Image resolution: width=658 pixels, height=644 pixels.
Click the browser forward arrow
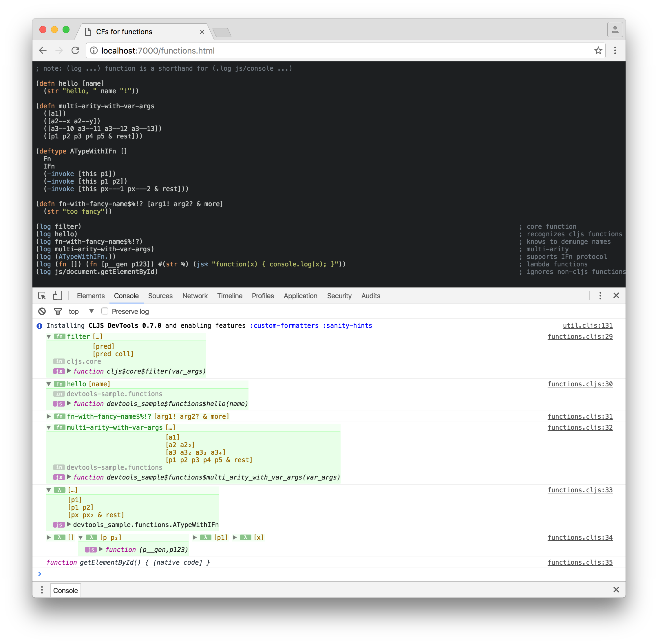pyautogui.click(x=59, y=50)
